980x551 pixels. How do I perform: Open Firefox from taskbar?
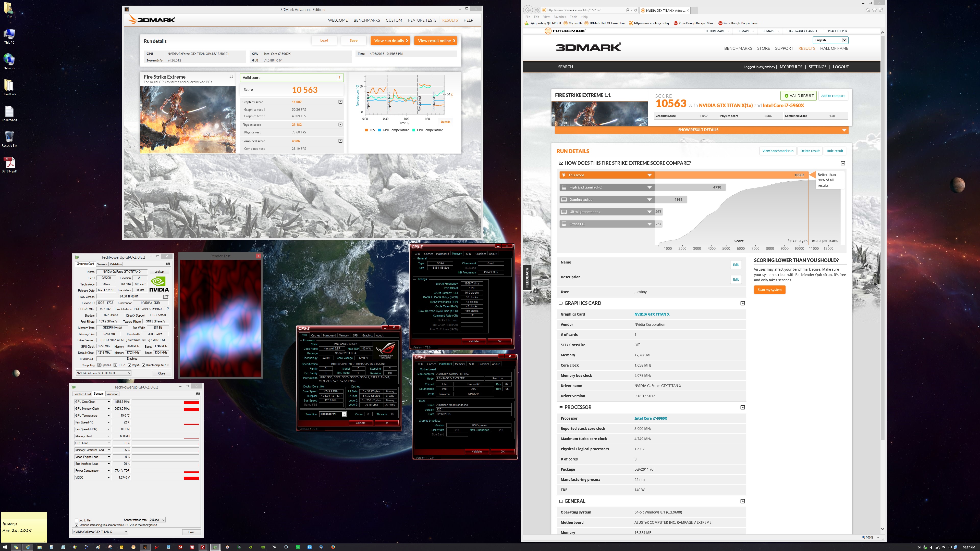pyautogui.click(x=333, y=547)
